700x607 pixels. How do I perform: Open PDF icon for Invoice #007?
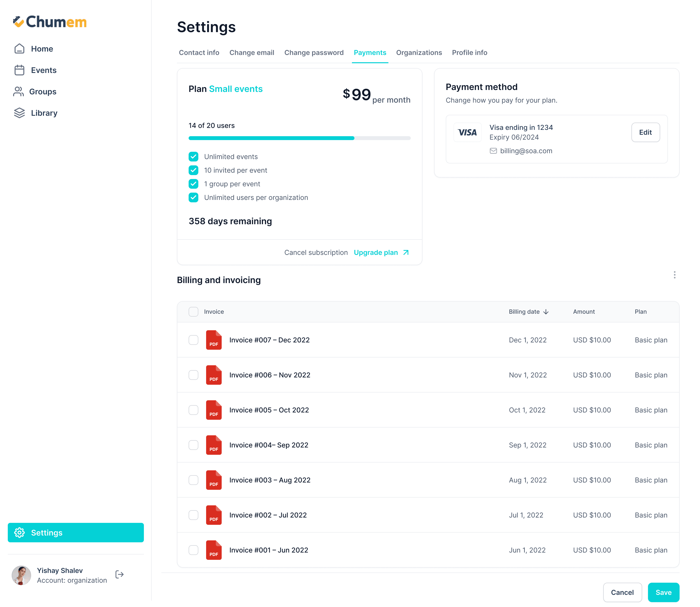(x=214, y=340)
